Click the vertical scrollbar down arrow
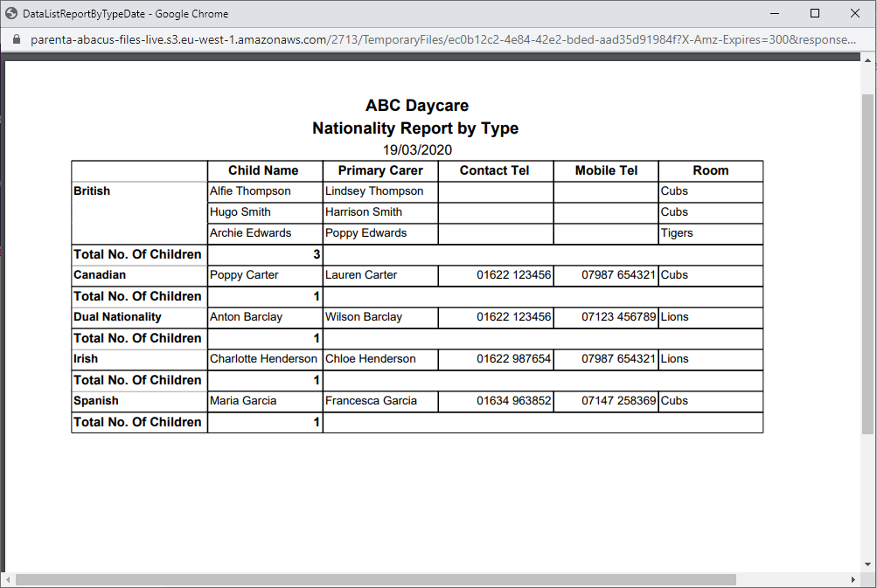 pos(867,564)
